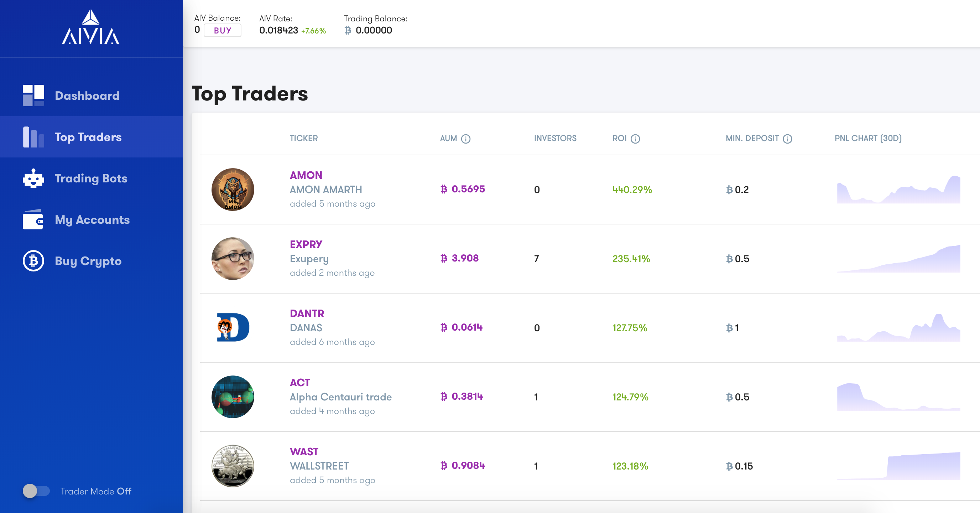Click ROI value 235.41%

click(631, 259)
